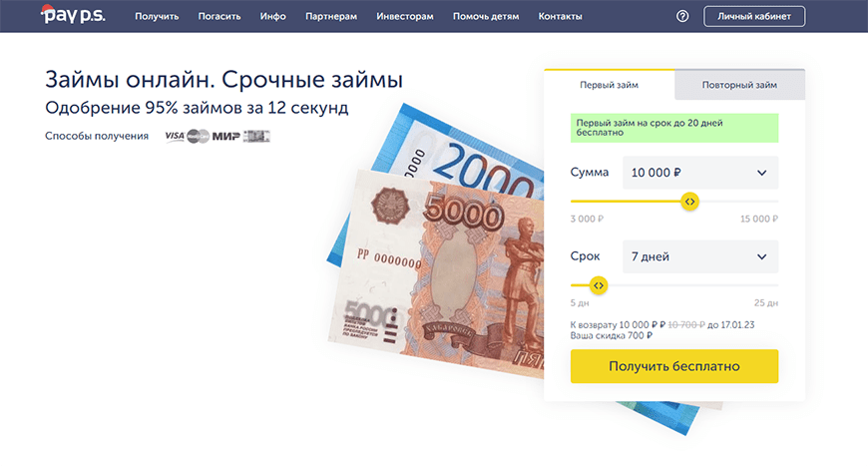This screenshot has height=466, width=868.
Task: Go to Помочь детям page
Action: click(486, 17)
